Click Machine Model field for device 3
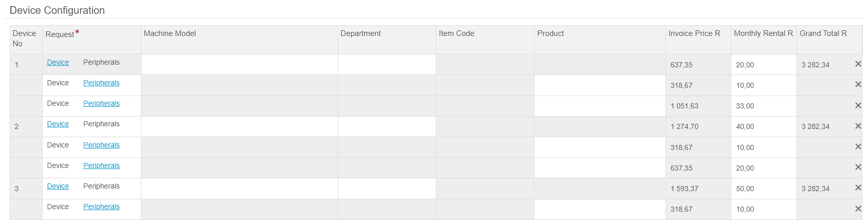The width and height of the screenshot is (868, 224). [239, 189]
